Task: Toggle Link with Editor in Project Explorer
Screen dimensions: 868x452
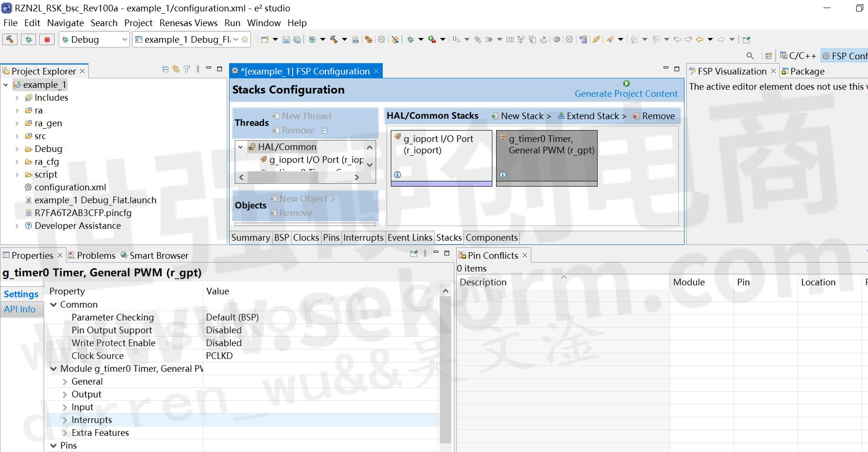Action: (176, 69)
